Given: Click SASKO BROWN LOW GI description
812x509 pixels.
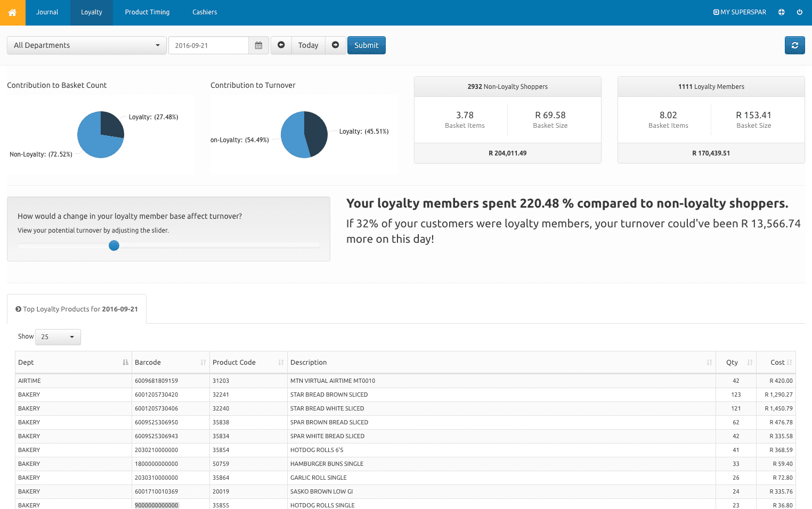Looking at the screenshot, I should click(321, 491).
